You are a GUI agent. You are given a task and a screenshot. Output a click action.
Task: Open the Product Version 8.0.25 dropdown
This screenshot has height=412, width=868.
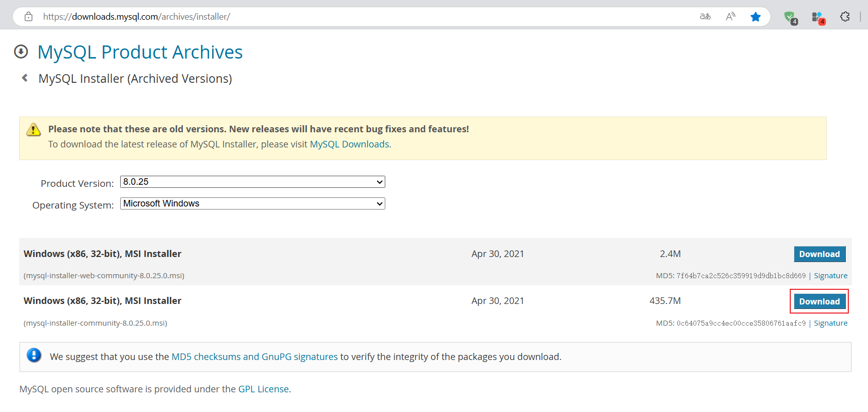(252, 182)
